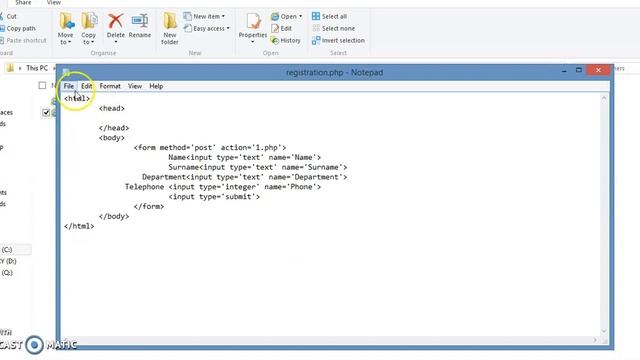
Task: Click Copy path in clipboard group
Action: point(18,29)
